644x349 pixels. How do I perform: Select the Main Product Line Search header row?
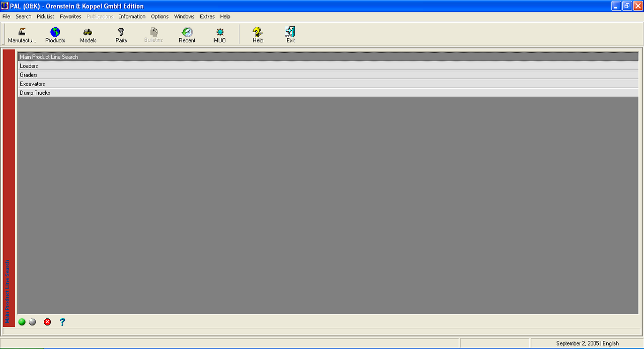click(x=328, y=57)
